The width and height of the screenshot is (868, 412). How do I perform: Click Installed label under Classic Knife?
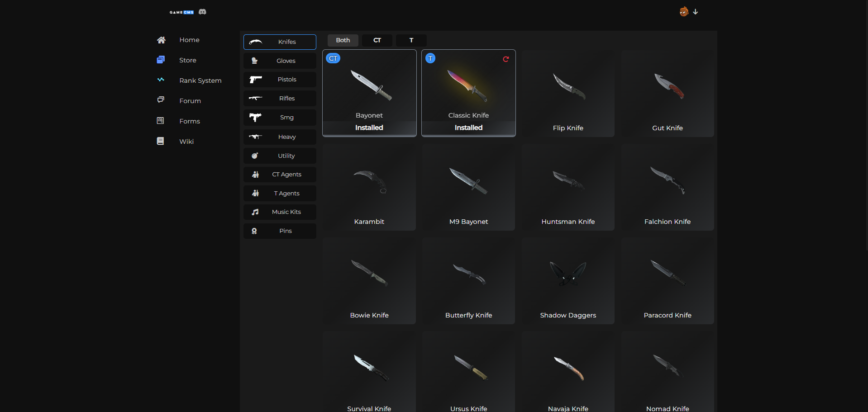468,128
